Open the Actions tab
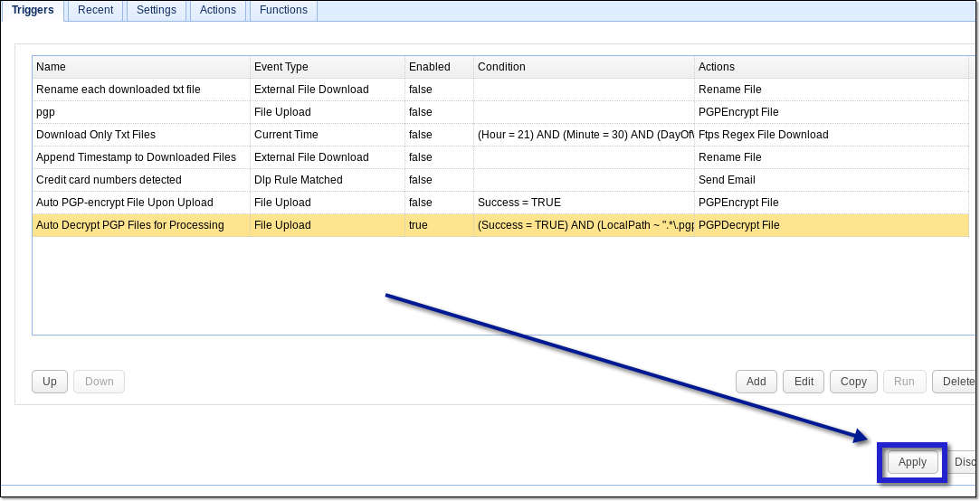980x501 pixels. pos(217,10)
